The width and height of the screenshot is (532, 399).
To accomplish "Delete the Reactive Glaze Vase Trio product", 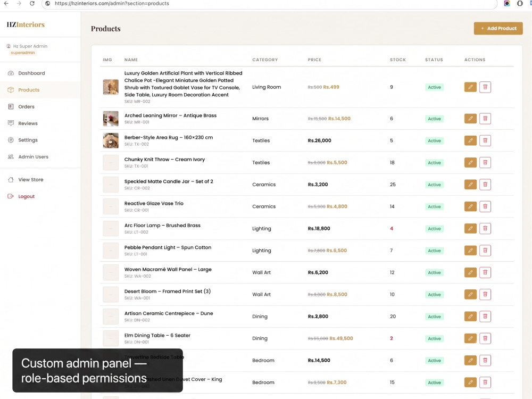I will pyautogui.click(x=485, y=206).
